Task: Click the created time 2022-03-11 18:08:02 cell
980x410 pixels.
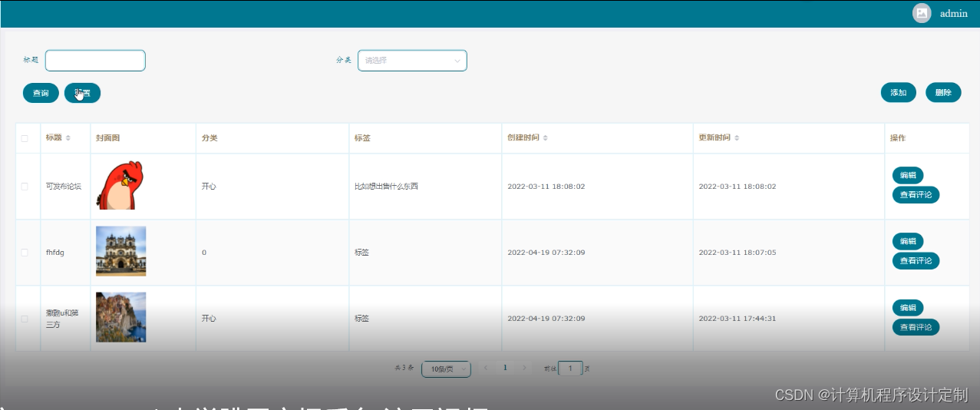Action: 546,187
